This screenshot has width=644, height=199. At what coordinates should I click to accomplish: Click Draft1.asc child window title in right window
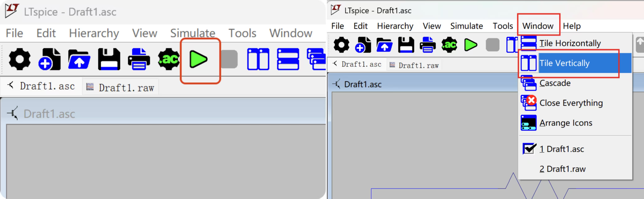click(x=363, y=84)
